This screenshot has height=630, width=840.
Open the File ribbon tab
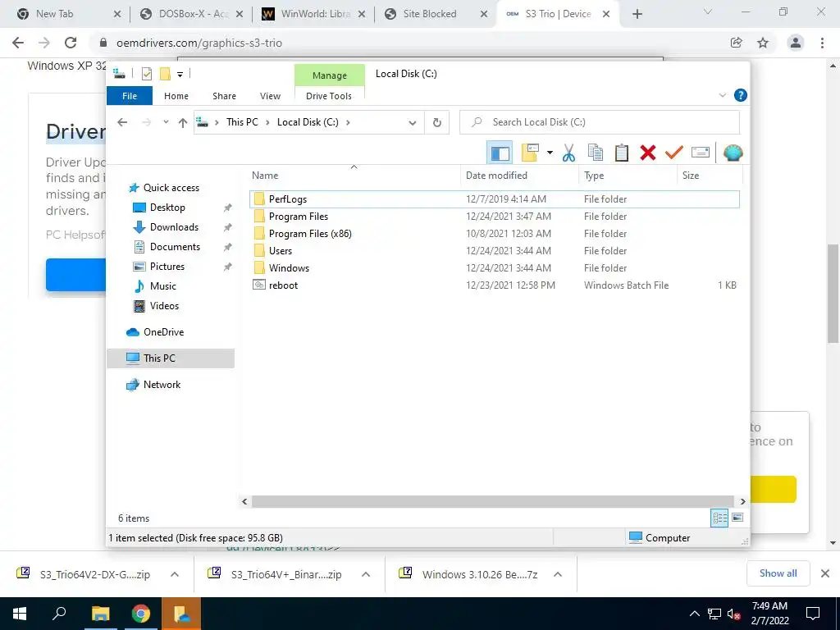click(130, 96)
